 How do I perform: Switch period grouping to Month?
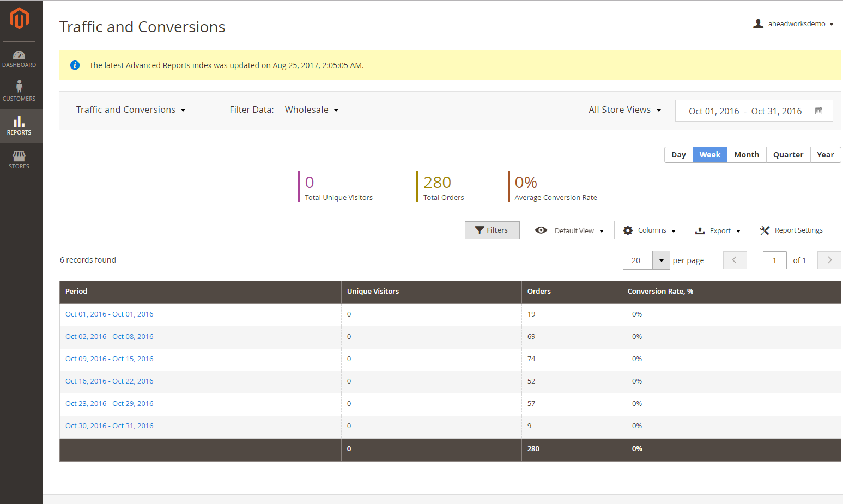746,155
